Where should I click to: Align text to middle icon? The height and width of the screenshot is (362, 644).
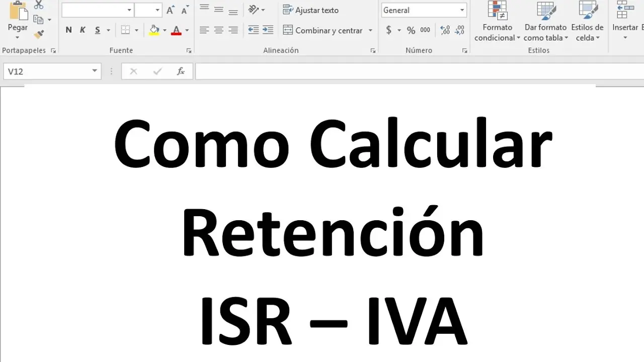point(218,9)
